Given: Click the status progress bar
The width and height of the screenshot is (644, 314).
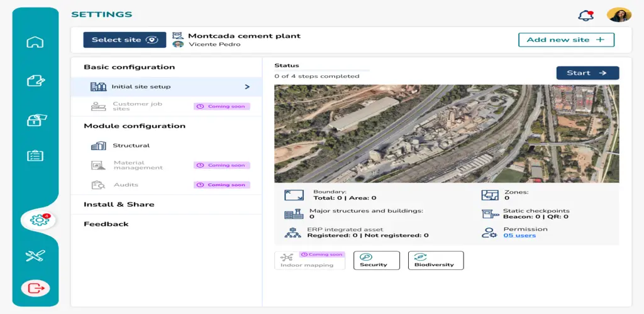Looking at the screenshot, I should [x=322, y=70].
